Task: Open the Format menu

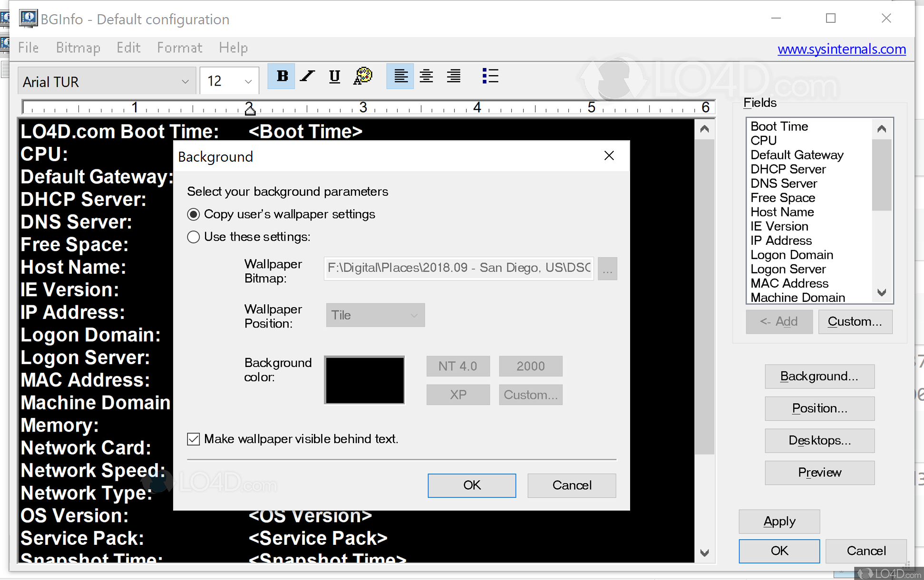Action: pos(180,48)
